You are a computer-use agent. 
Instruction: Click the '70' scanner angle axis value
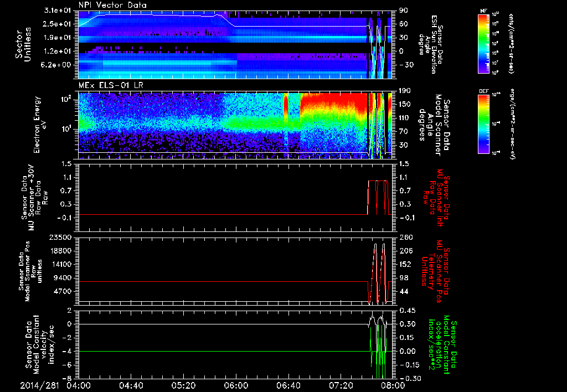pos(404,131)
